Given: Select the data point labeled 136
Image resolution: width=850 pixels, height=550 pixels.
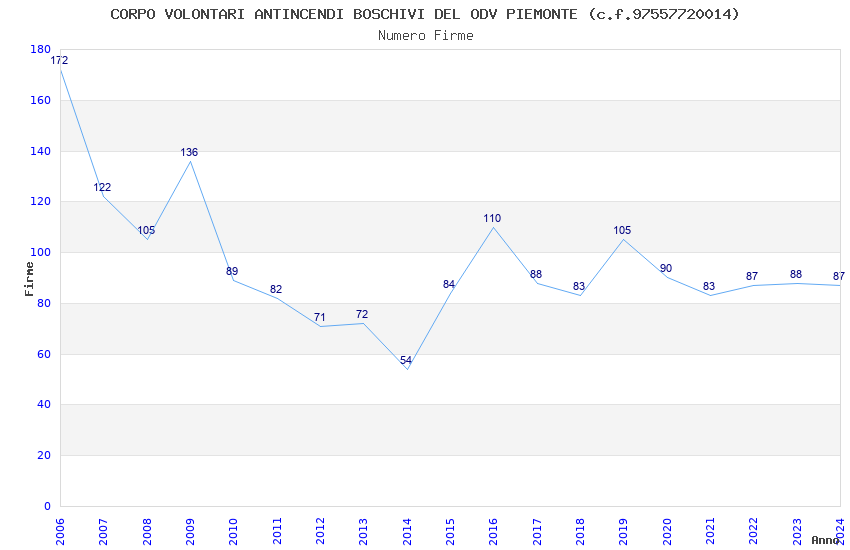Looking at the screenshot, I should [189, 152].
